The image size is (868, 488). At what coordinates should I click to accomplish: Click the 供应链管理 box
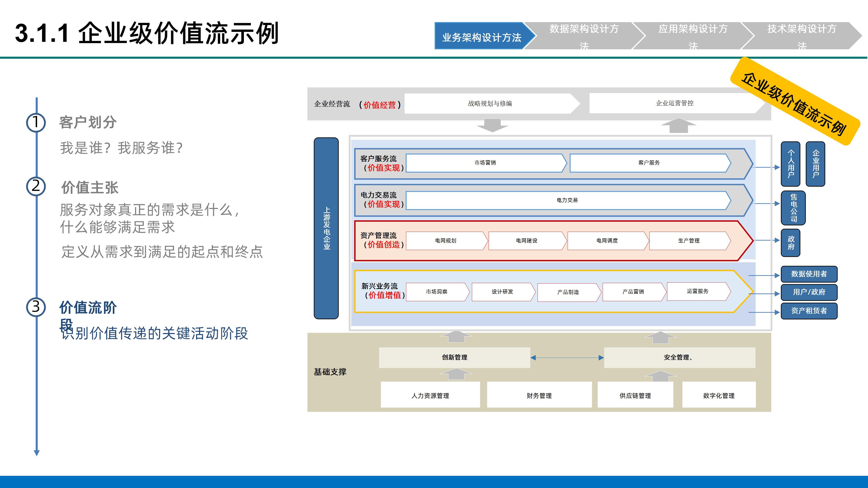(635, 395)
